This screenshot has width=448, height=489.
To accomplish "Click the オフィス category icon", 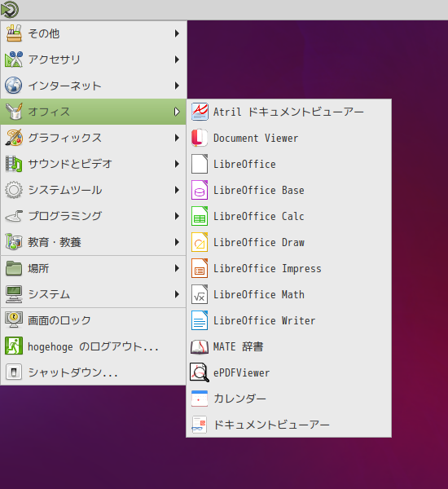I will click(x=14, y=112).
